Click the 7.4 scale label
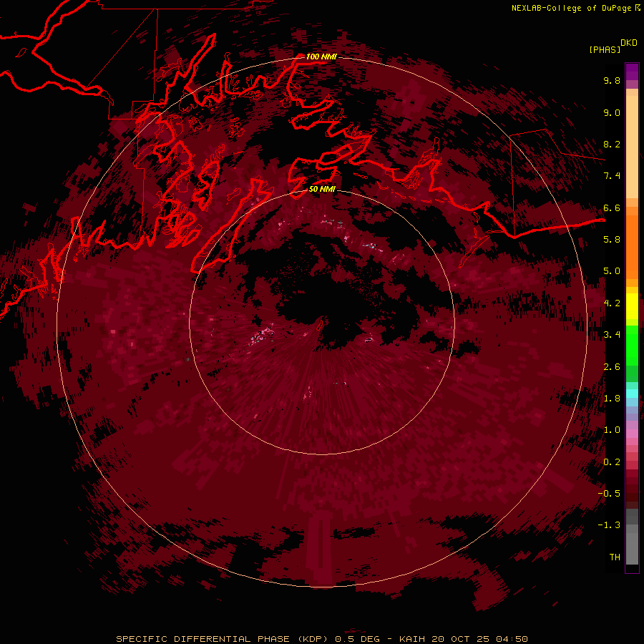The width and height of the screenshot is (644, 644). (612, 176)
